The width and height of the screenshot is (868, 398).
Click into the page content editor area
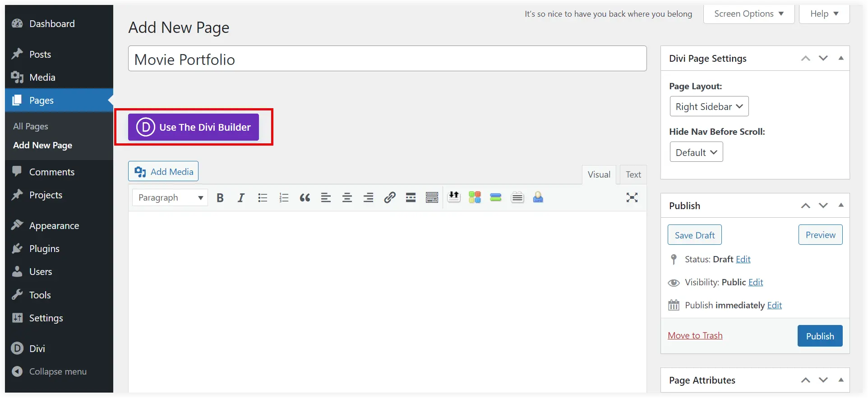(388, 302)
